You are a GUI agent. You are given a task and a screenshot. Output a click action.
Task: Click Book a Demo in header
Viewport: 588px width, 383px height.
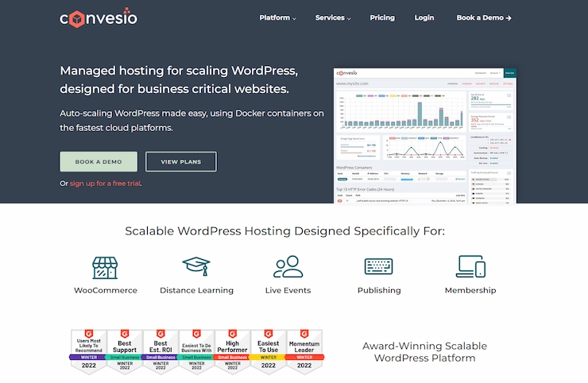(484, 17)
